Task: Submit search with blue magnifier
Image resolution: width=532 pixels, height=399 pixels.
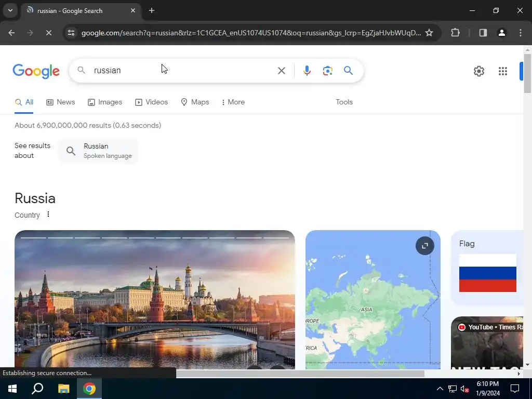Action: 349,71
